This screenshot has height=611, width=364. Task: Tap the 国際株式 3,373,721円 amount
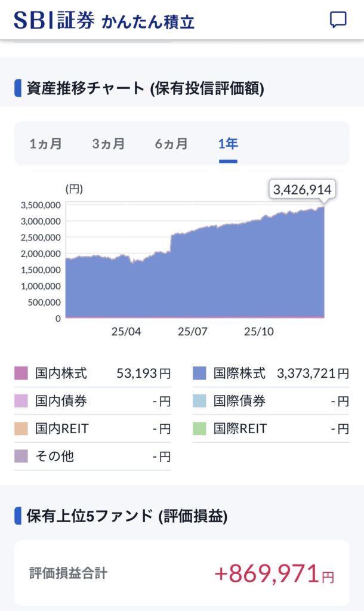point(313,374)
